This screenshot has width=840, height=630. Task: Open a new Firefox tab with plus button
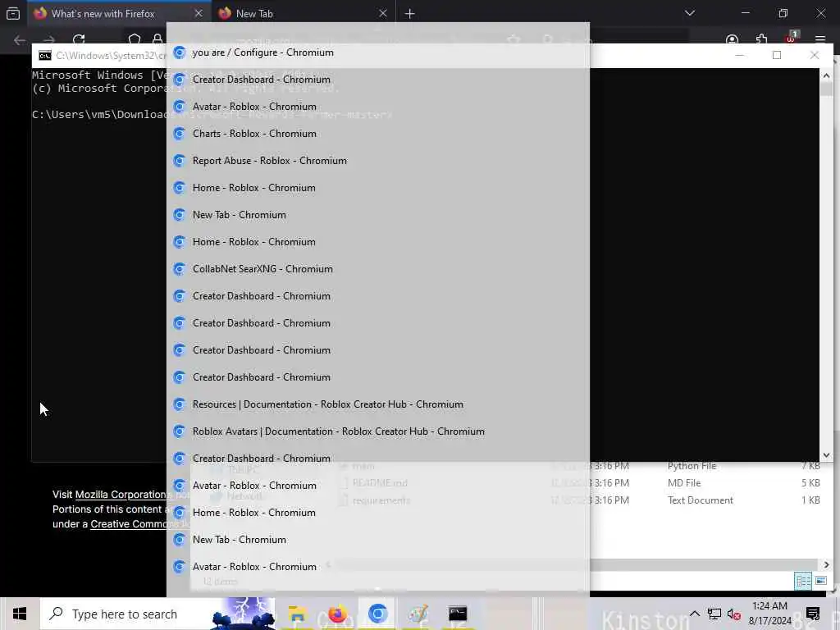(x=410, y=13)
